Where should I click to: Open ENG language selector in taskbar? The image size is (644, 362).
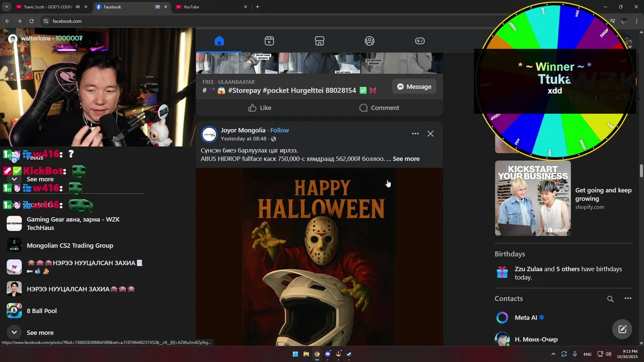tap(587, 354)
